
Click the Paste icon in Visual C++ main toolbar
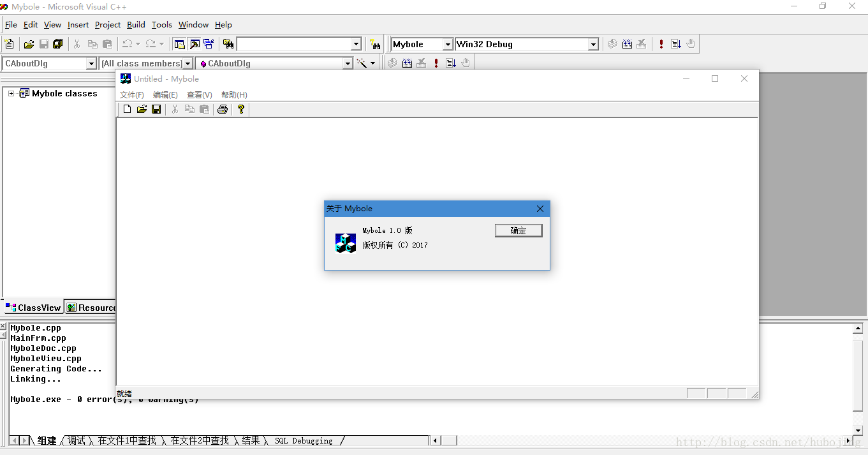pyautogui.click(x=107, y=44)
